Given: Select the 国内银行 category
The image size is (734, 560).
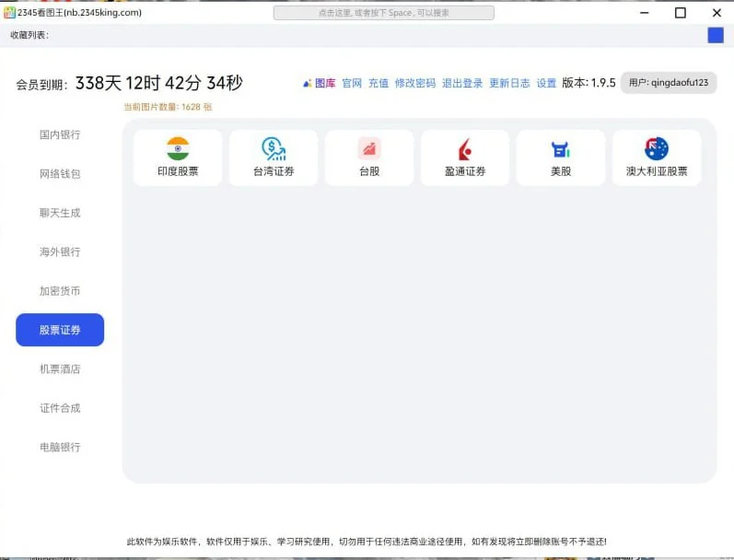Looking at the screenshot, I should pos(60,134).
